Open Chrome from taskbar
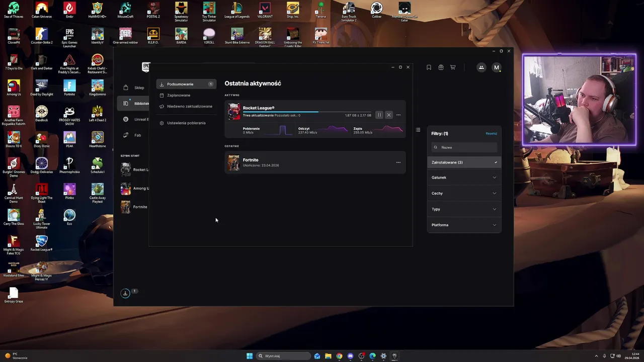 339,356
